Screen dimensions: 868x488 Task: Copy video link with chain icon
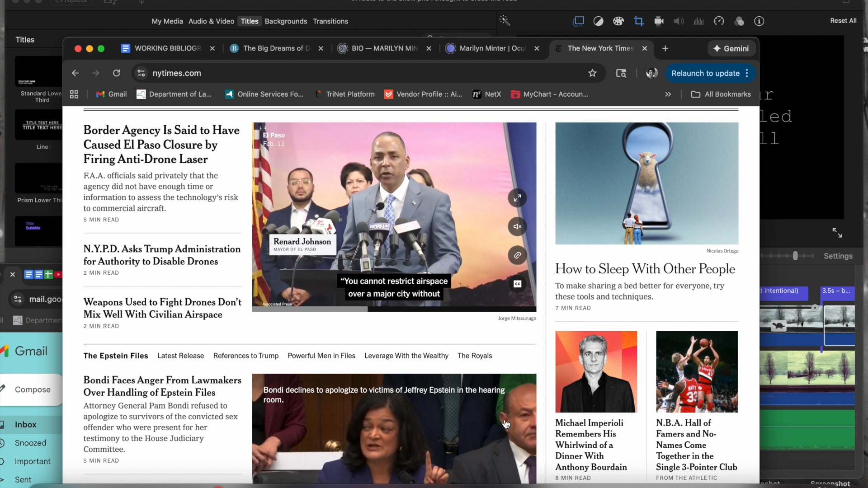(517, 255)
